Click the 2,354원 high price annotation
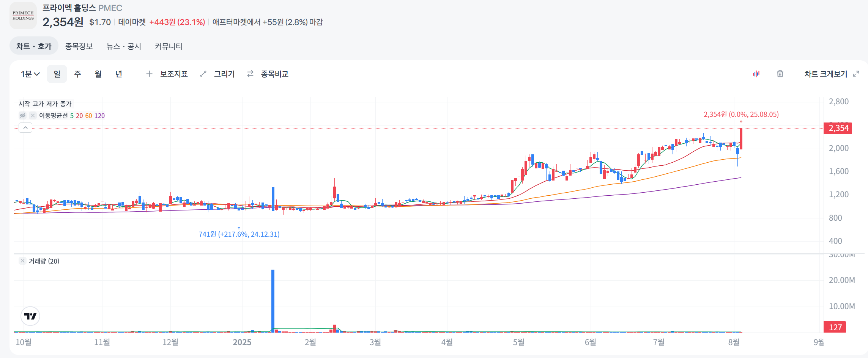 [741, 114]
